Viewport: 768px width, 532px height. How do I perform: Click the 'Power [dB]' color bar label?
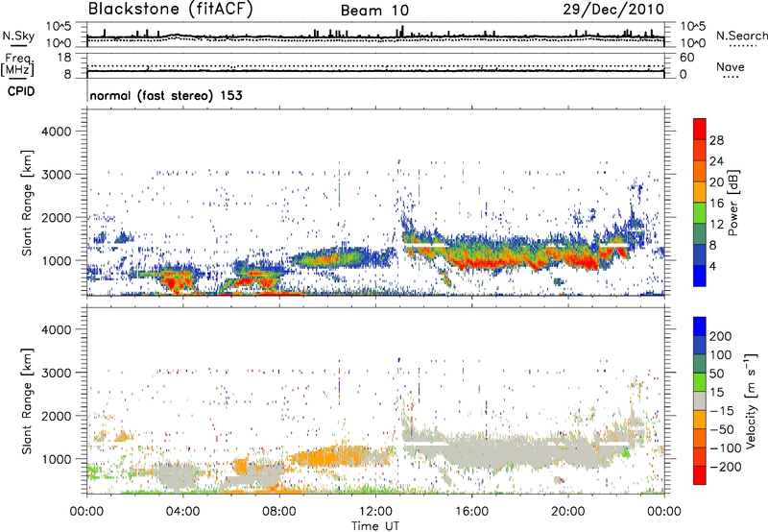732,203
